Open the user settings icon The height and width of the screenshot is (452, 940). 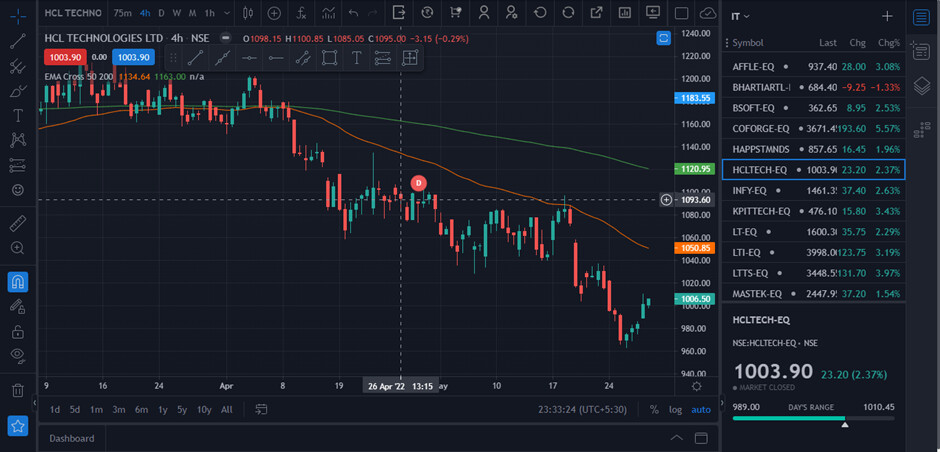click(511, 13)
